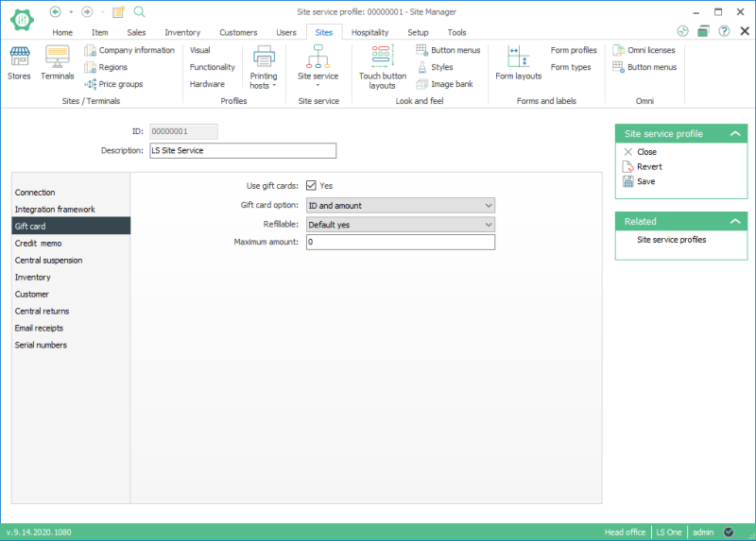Click the Site service ribbon icon
Screen dimensions: 756x541
pyautogui.click(x=318, y=66)
